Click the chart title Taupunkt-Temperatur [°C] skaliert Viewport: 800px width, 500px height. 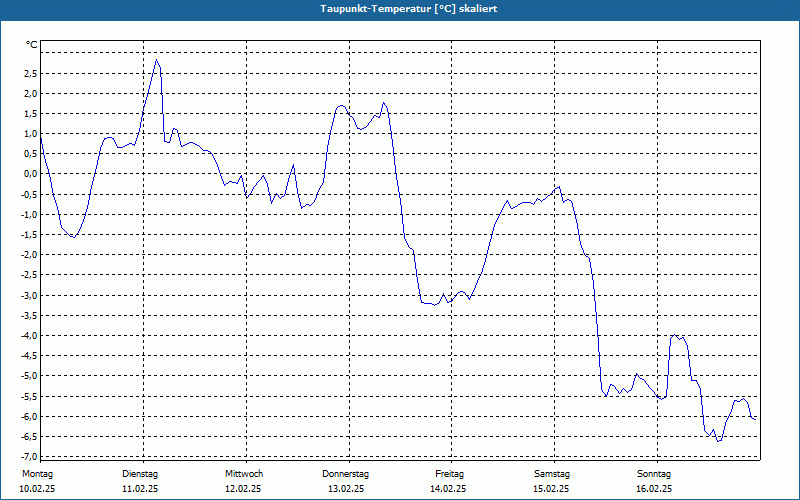[x=409, y=9]
